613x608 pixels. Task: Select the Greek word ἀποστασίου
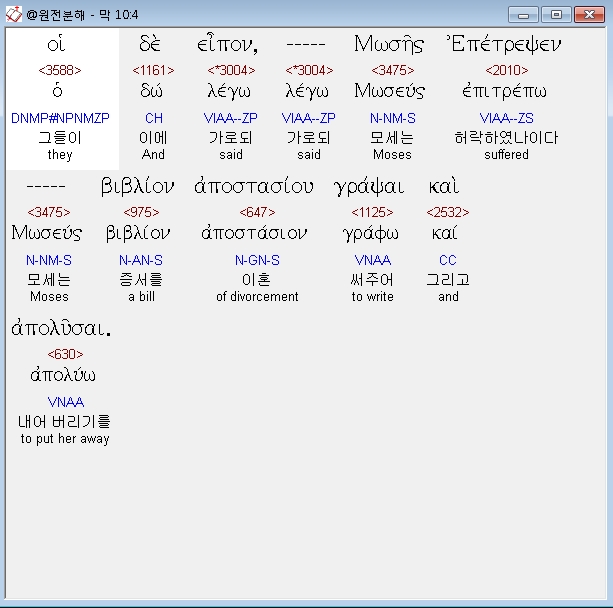(x=254, y=186)
